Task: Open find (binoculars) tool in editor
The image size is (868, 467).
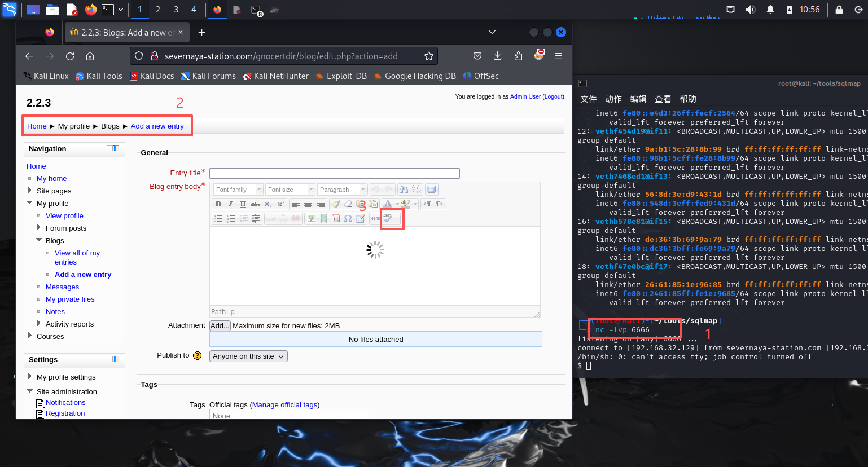Action: click(404, 190)
